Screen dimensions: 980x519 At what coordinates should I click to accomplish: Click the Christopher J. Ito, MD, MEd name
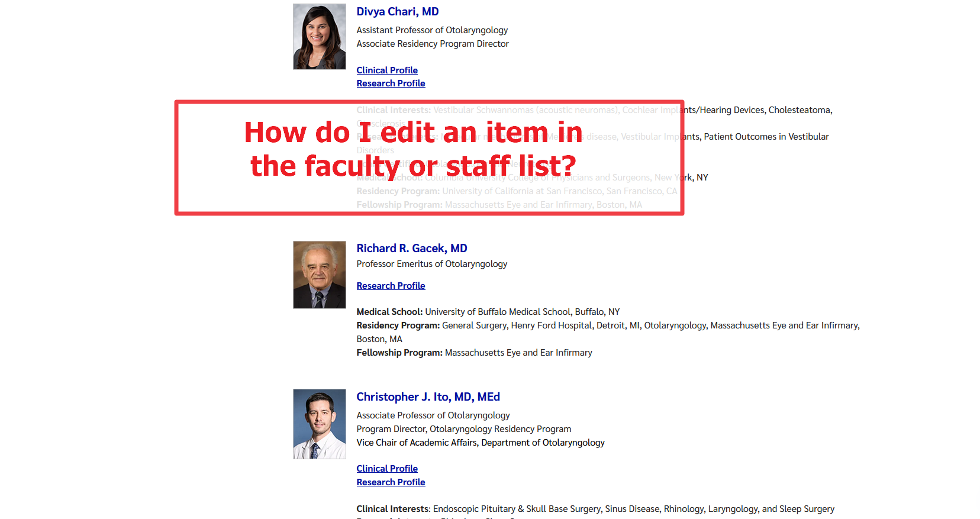click(x=428, y=397)
